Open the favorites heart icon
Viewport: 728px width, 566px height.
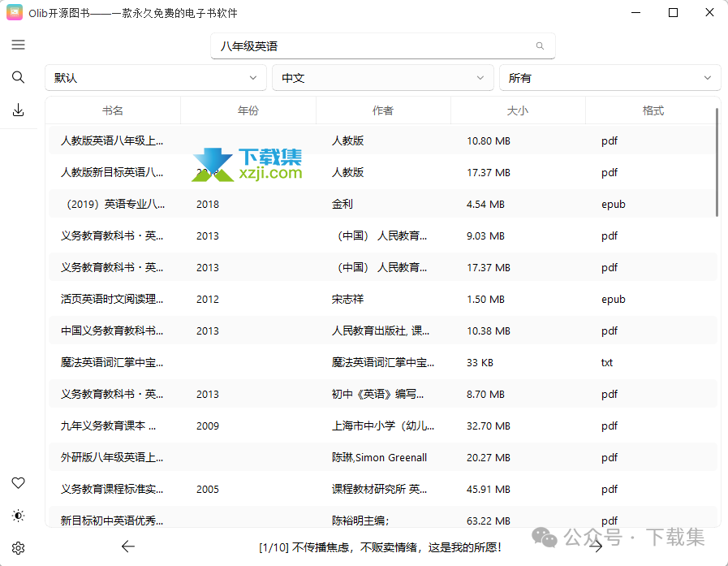[x=18, y=483]
